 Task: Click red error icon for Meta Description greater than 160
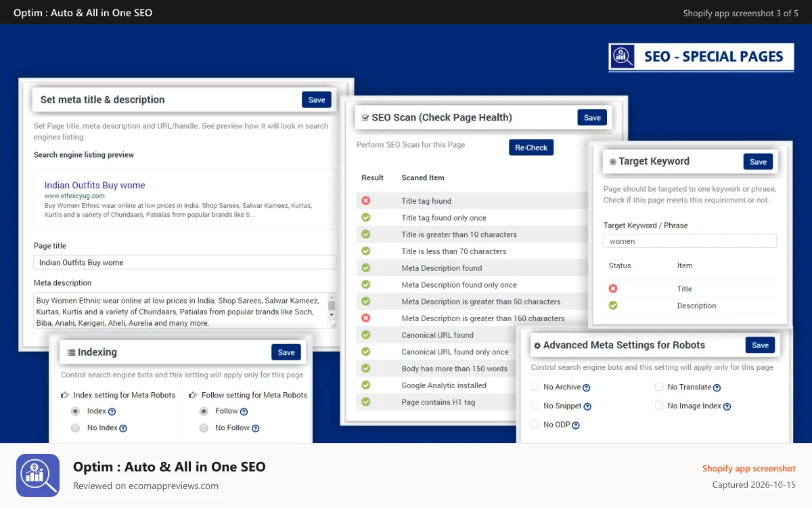pos(365,318)
